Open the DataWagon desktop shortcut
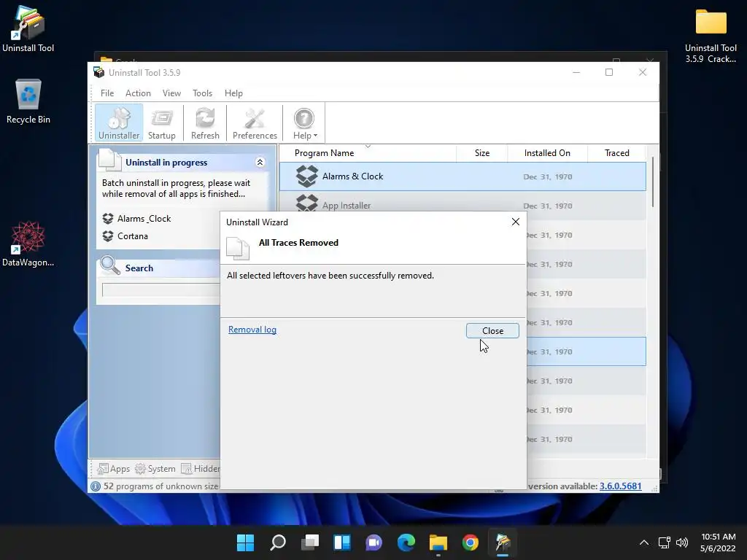This screenshot has height=560, width=747. pyautogui.click(x=28, y=244)
